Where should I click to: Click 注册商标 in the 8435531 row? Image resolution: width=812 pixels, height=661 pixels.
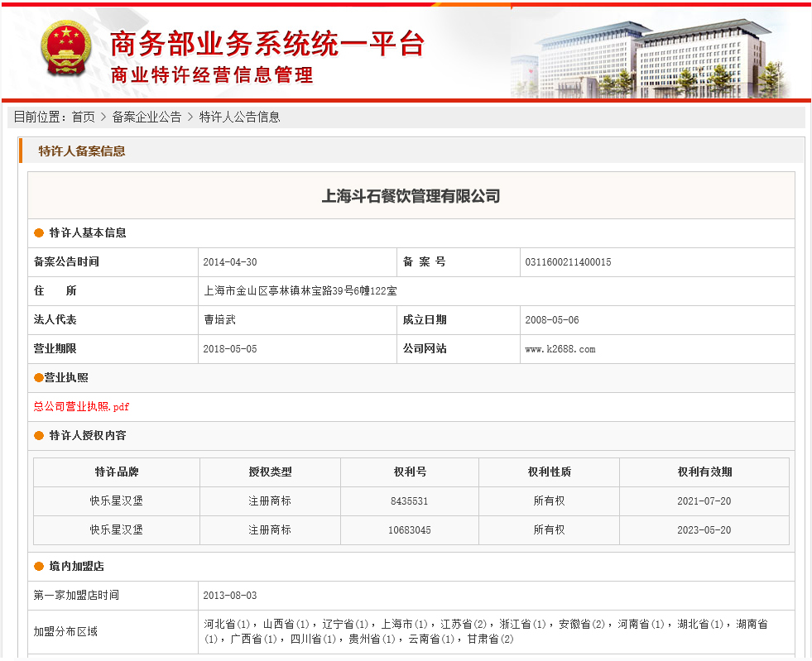click(x=270, y=501)
